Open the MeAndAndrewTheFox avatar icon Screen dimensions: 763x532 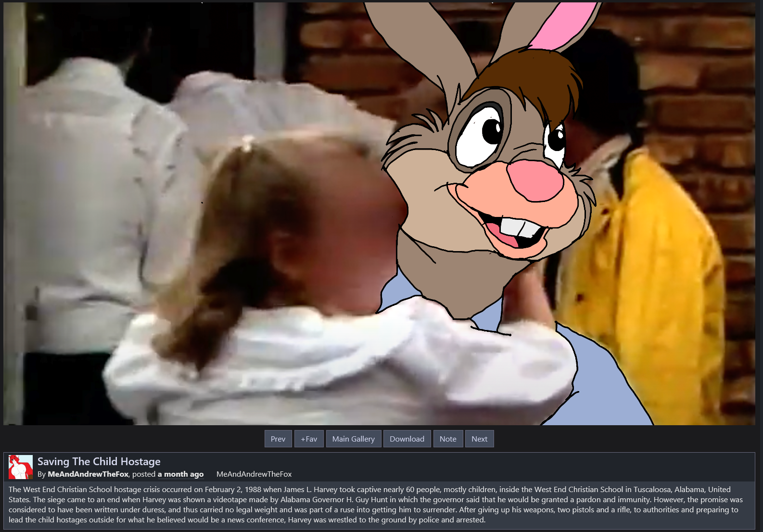[21, 467]
